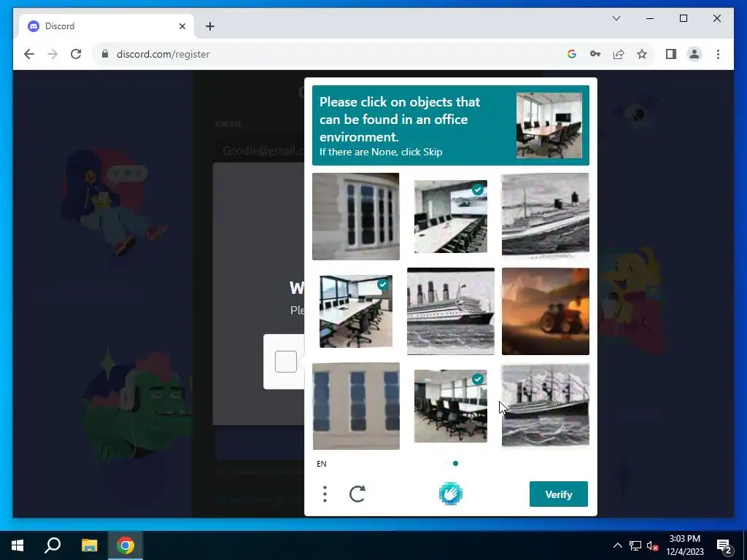Select the red tractor image tile

546,311
